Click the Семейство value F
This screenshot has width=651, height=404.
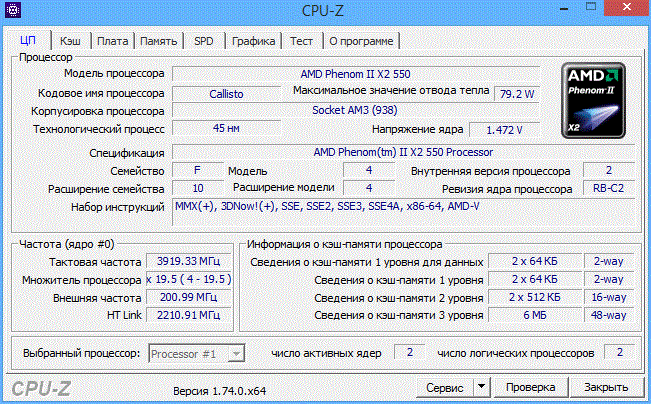tap(198, 170)
